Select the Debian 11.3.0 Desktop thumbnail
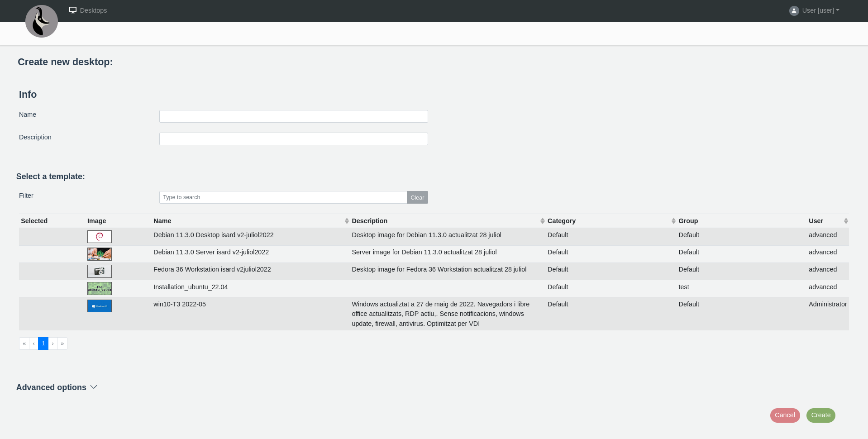This screenshot has height=439, width=868. click(100, 237)
